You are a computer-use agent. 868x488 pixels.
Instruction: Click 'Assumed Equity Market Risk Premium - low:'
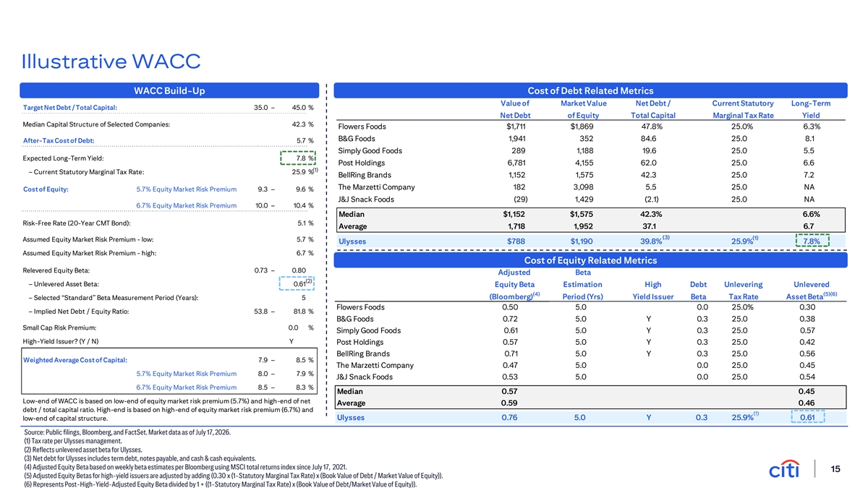tap(88, 239)
